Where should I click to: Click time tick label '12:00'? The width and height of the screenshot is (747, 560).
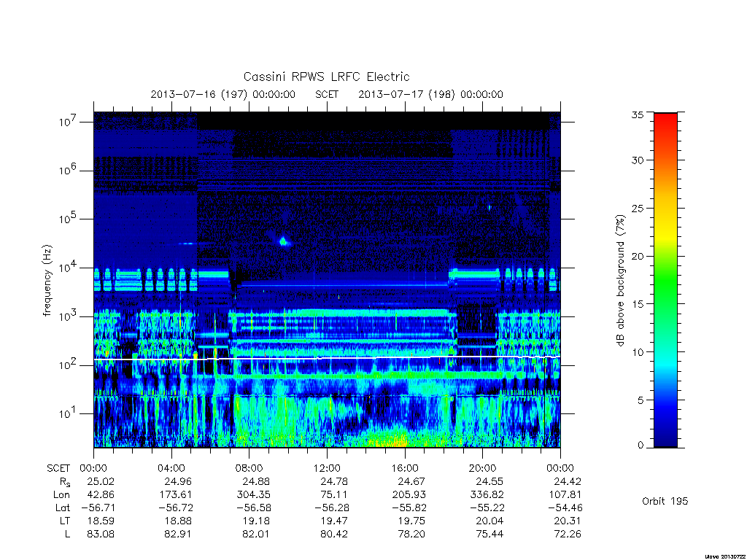(327, 468)
